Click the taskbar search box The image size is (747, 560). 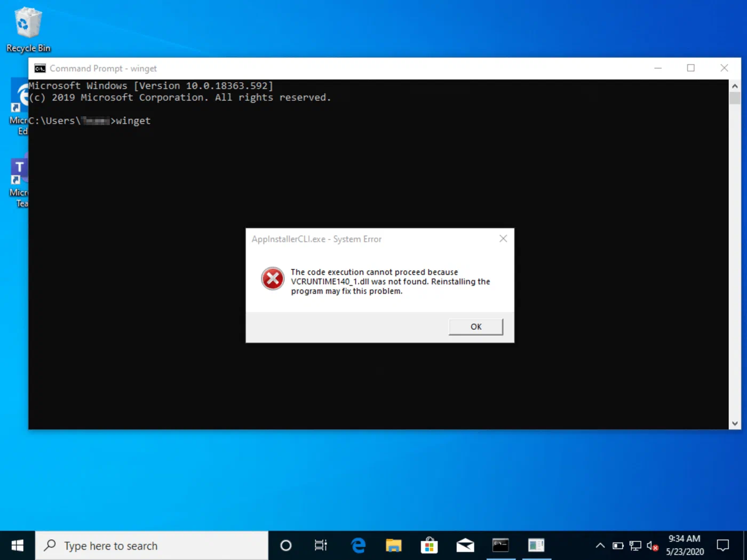(152, 546)
